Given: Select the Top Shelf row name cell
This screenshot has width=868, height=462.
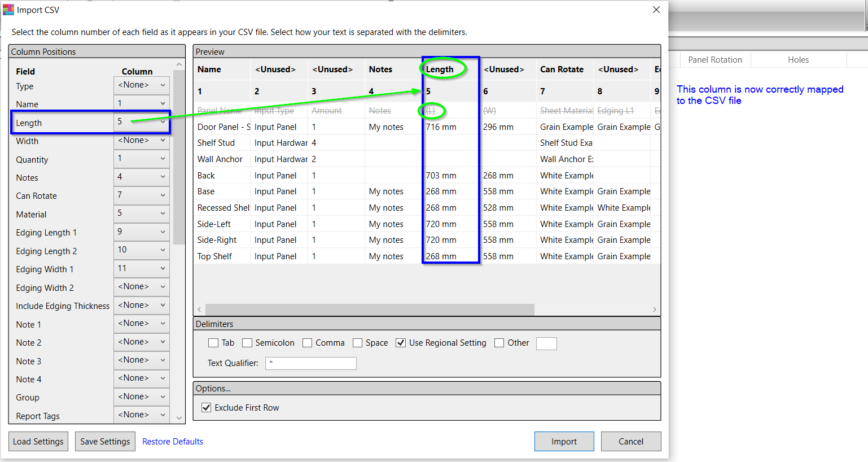Looking at the screenshot, I should [x=223, y=256].
